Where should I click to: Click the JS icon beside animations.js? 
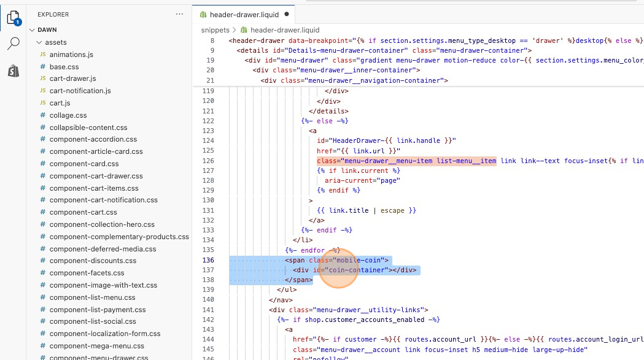(x=42, y=55)
